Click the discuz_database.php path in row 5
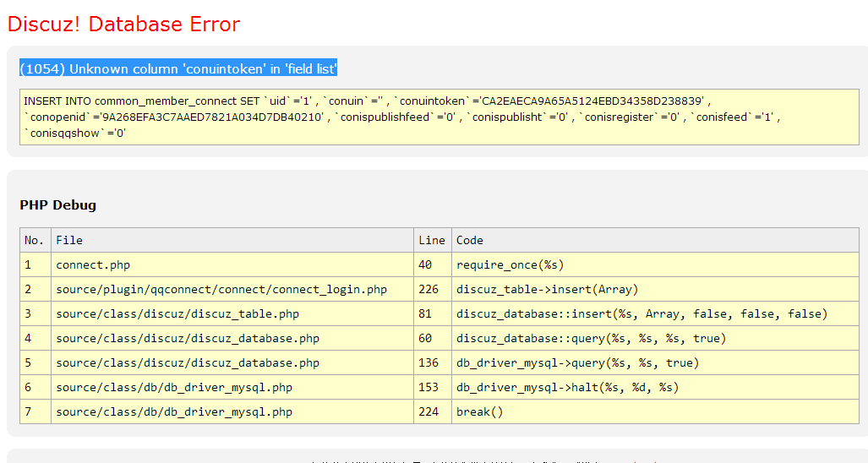This screenshot has height=463, width=868. (188, 362)
